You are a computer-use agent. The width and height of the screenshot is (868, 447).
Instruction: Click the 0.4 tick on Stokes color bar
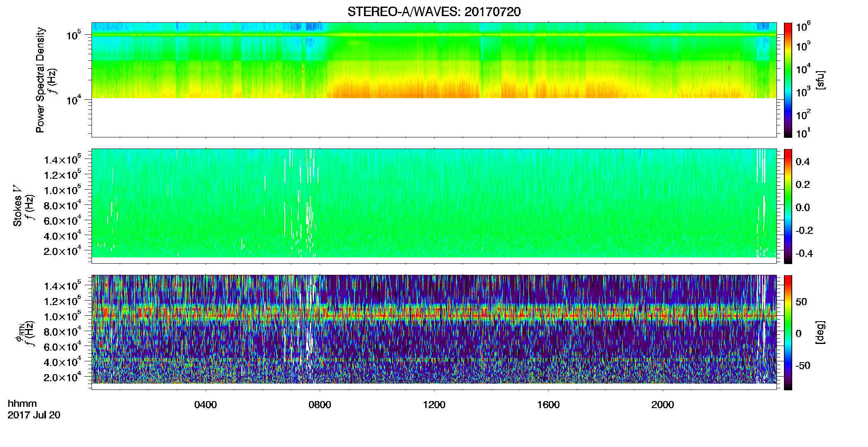[803, 162]
